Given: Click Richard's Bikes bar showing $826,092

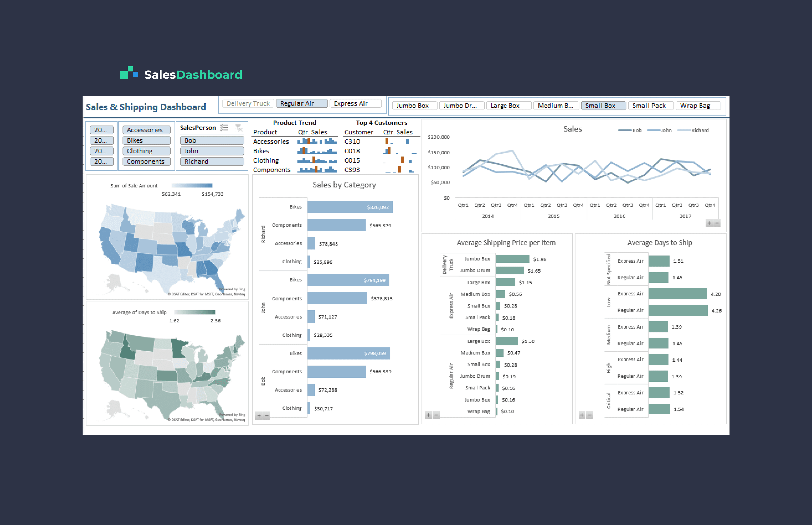Looking at the screenshot, I should click(350, 207).
